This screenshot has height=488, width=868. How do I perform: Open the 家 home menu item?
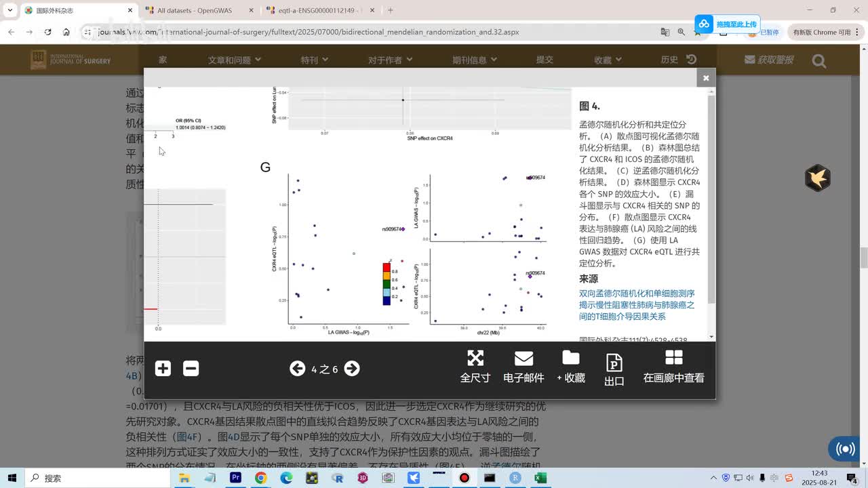coord(163,60)
